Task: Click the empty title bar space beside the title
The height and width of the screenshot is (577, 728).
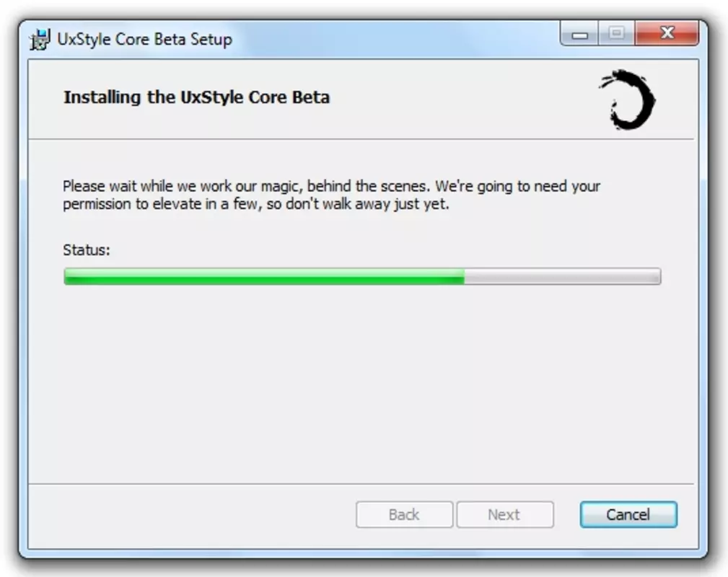Action: (x=395, y=40)
